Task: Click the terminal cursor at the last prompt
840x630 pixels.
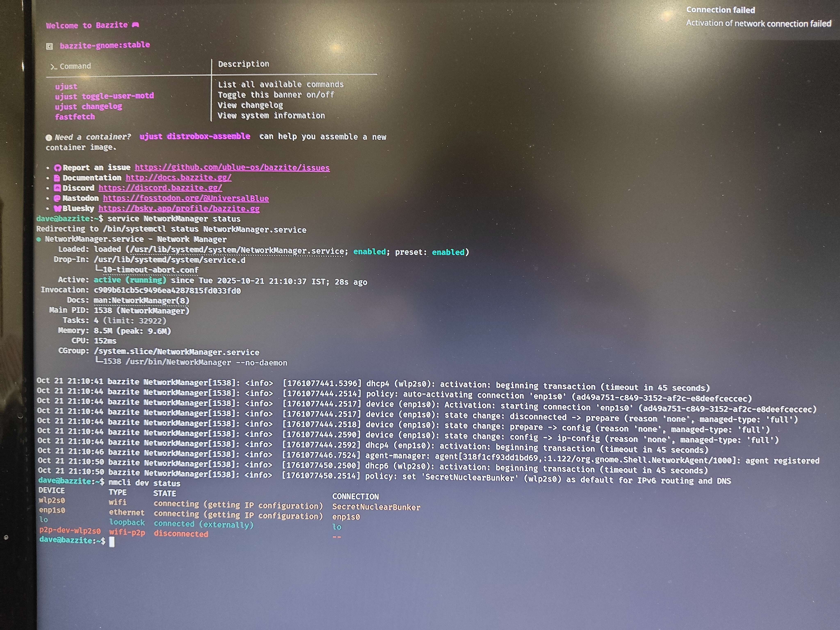Action: [112, 542]
